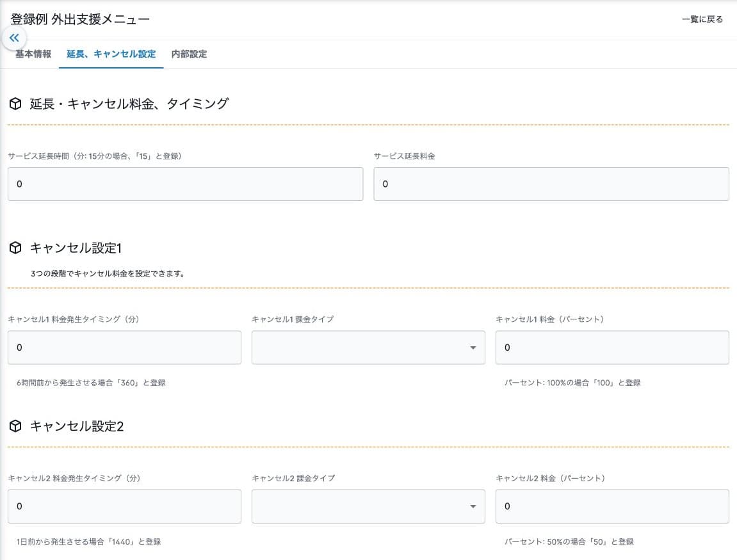Click label キャンセル1 料金発生タイミング（分）
Viewport: 737px width, 560px height.
click(74, 319)
